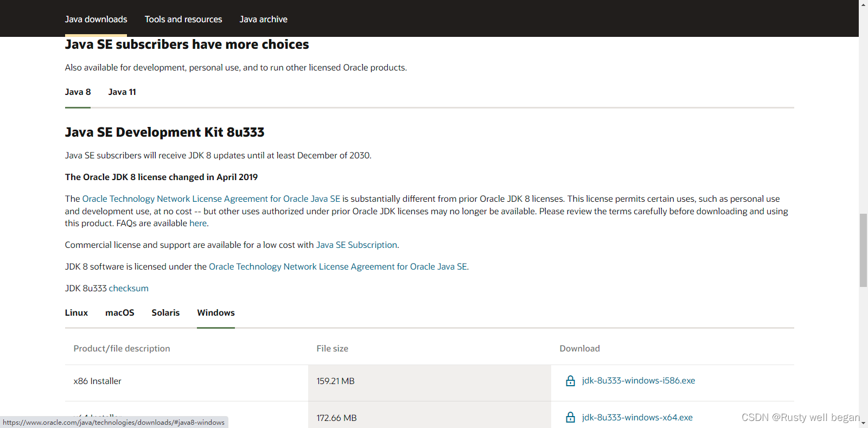Download jdk-8u333-windows-x64.exe
Screen dimensions: 868x428
tap(637, 417)
